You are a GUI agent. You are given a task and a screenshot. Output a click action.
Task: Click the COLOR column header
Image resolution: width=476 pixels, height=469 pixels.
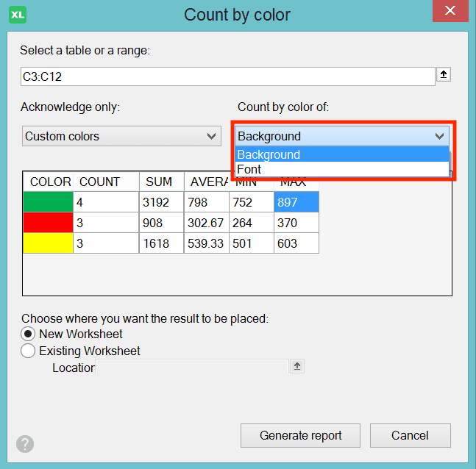click(x=48, y=182)
